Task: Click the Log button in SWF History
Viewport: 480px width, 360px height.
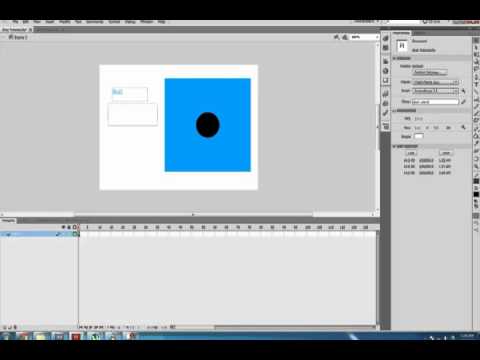Action: [411, 153]
